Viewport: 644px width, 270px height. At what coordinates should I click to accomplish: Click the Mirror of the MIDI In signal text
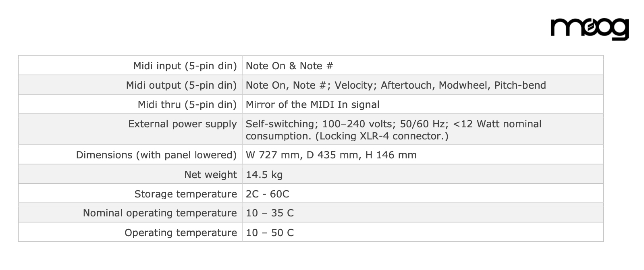point(313,104)
